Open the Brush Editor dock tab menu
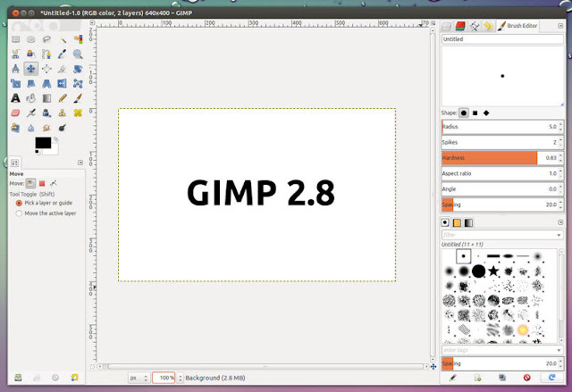 click(560, 26)
